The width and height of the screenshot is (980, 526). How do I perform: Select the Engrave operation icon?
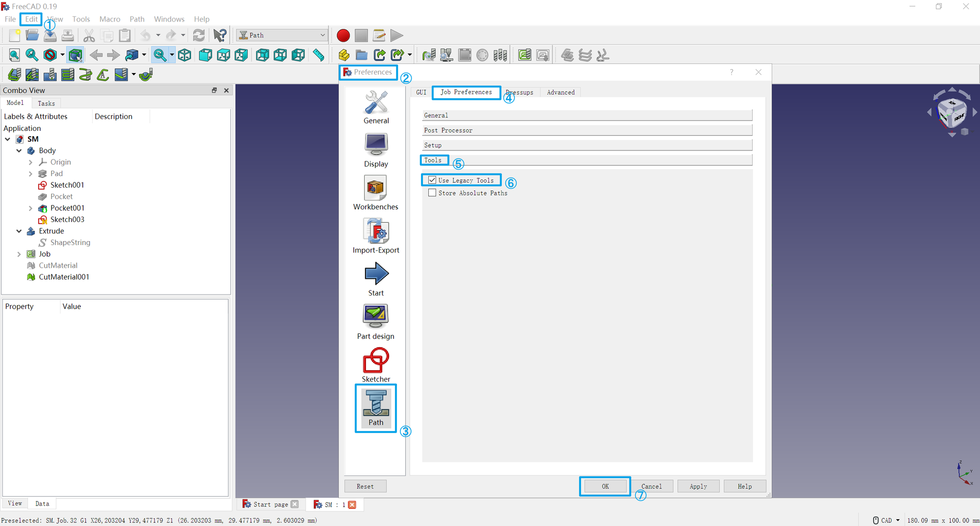102,74
